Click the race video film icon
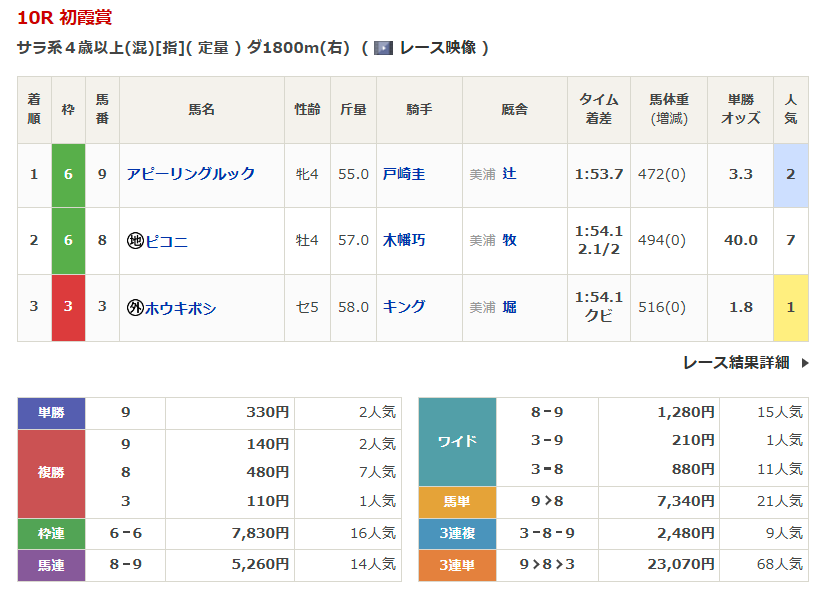827x592 pixels. pyautogui.click(x=383, y=48)
